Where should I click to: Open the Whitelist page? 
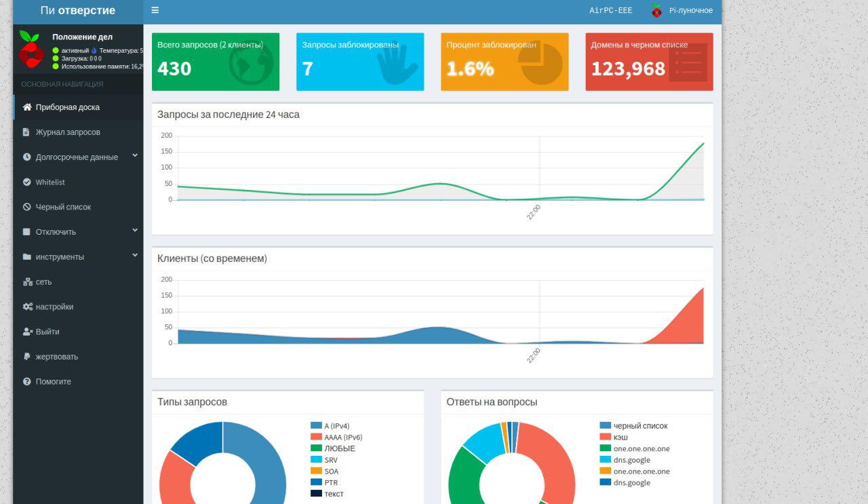(79, 182)
